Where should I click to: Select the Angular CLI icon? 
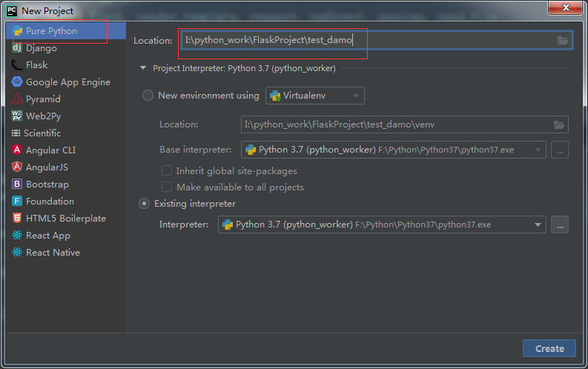click(17, 150)
